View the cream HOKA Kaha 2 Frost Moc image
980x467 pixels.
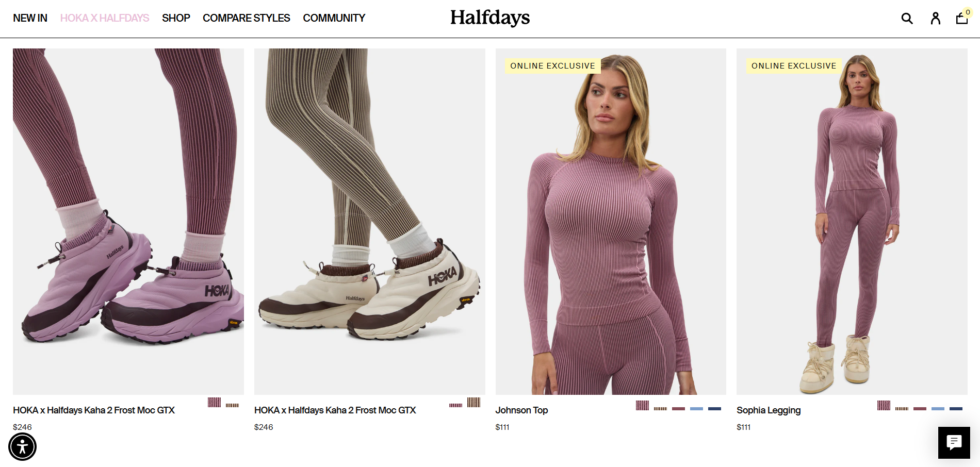coord(369,222)
